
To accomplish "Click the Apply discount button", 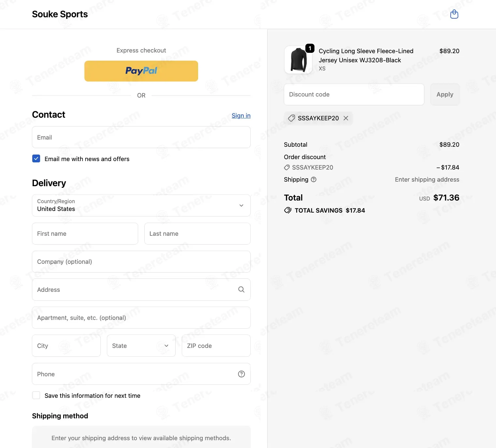I will pyautogui.click(x=445, y=95).
